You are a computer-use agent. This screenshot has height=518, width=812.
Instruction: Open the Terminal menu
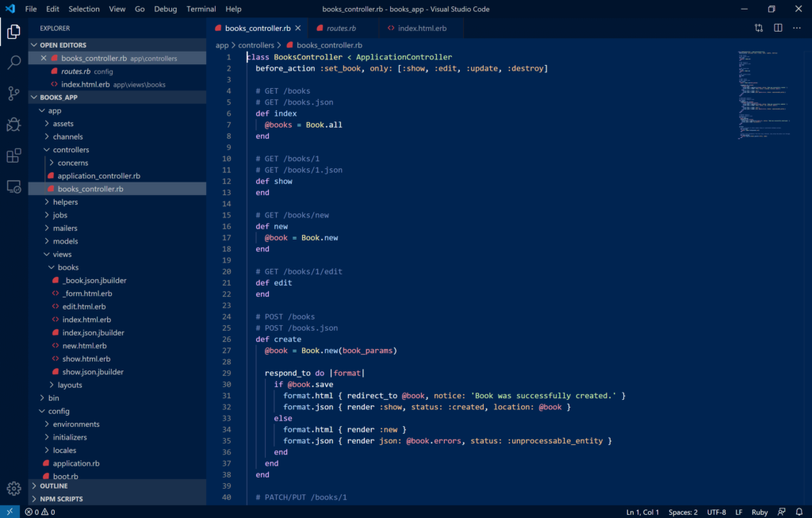pos(199,9)
